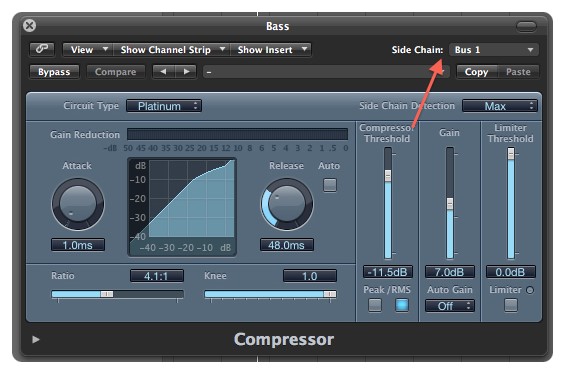The image size is (565, 374).
Task: Click the Ratio slider
Action: pos(117,294)
